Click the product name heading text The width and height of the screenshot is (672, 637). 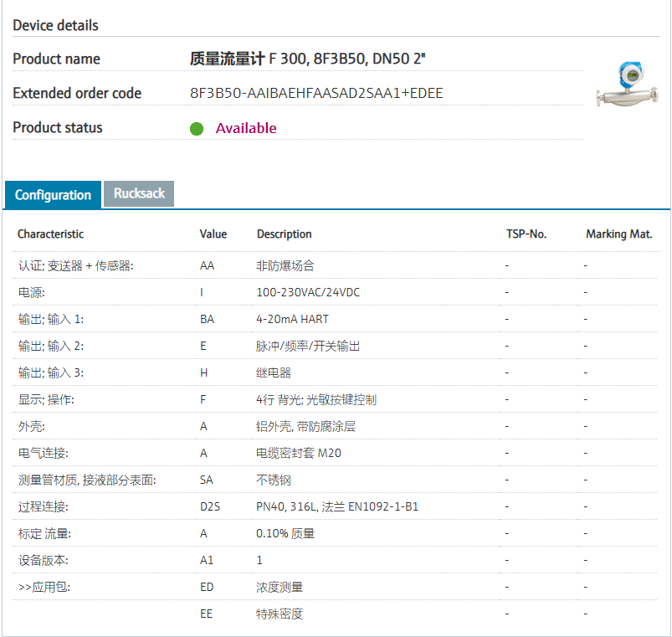click(309, 59)
